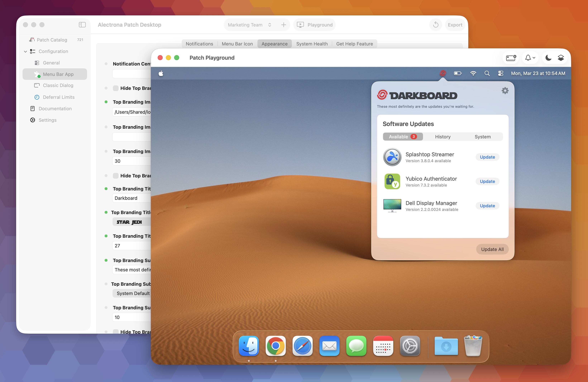Open Spotlight search icon in menu bar
The image size is (588, 382).
(487, 73)
